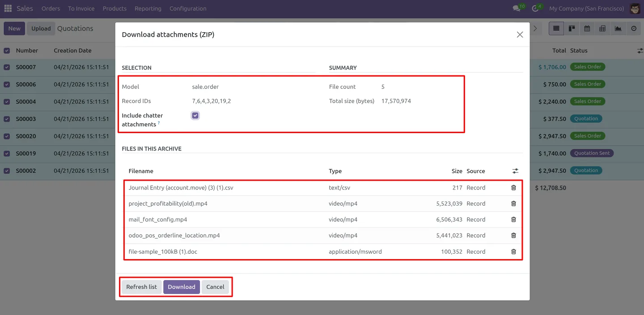Click the Upload button
Viewport: 644px width, 315px height.
pos(41,29)
